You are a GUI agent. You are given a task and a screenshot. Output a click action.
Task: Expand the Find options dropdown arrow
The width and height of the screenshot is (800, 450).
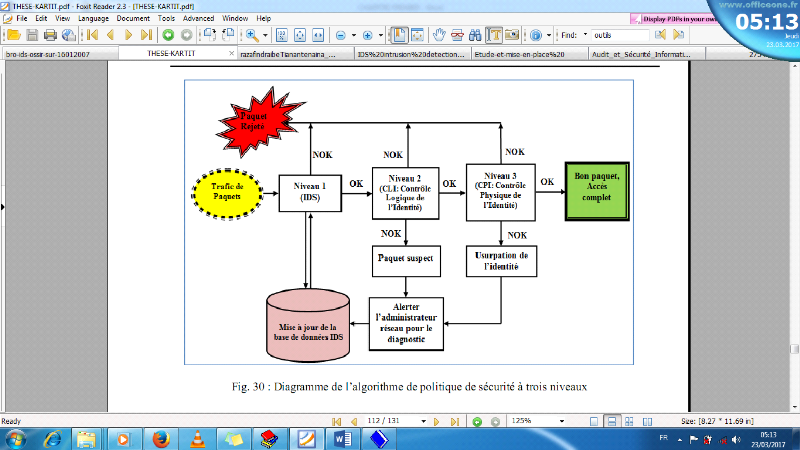(x=585, y=35)
